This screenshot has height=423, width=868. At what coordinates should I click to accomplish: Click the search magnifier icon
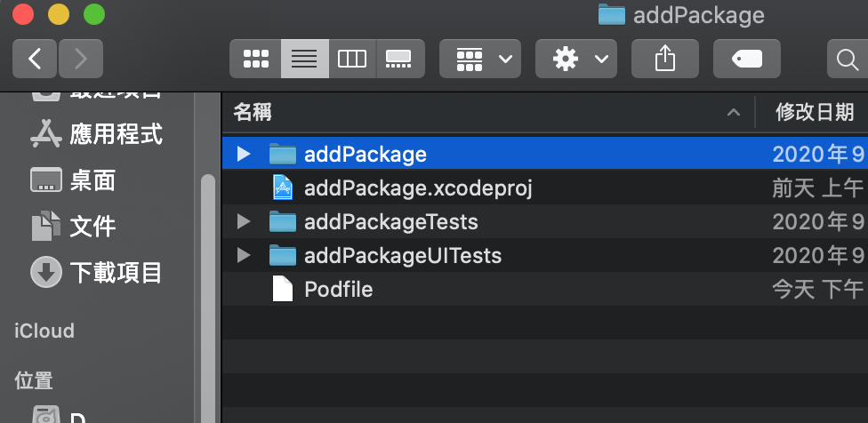847,60
